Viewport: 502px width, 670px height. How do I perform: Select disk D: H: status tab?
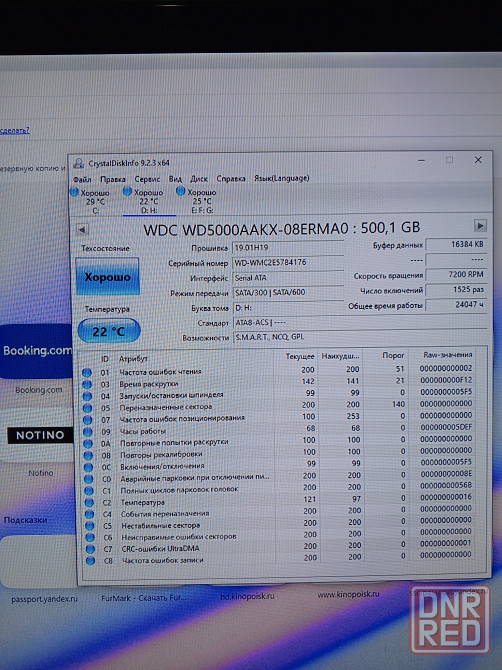click(149, 201)
